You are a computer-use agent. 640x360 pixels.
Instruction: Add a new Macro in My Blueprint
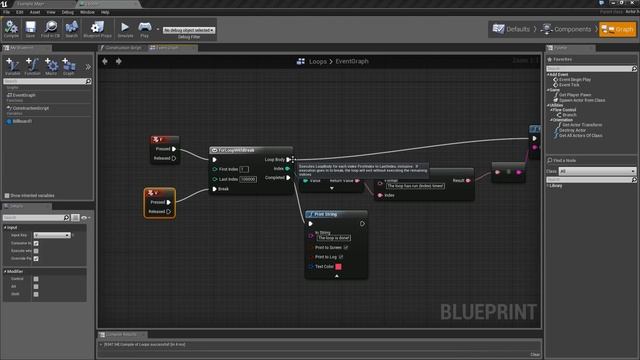51,66
